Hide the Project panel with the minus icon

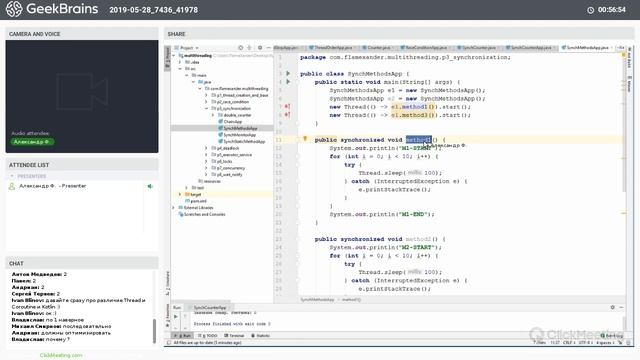tap(268, 48)
